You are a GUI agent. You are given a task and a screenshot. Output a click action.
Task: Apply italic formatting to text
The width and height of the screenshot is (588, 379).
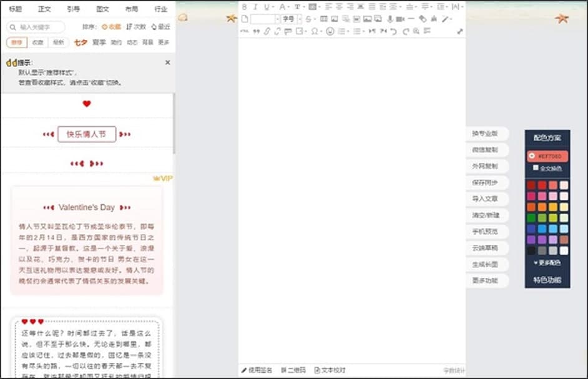(x=255, y=7)
